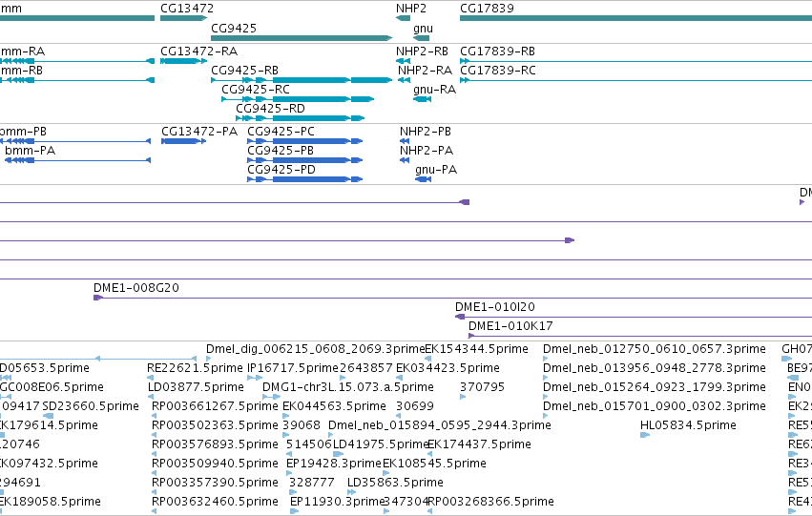Click the 370795 feature label
This screenshot has width=812, height=516.
[482, 387]
